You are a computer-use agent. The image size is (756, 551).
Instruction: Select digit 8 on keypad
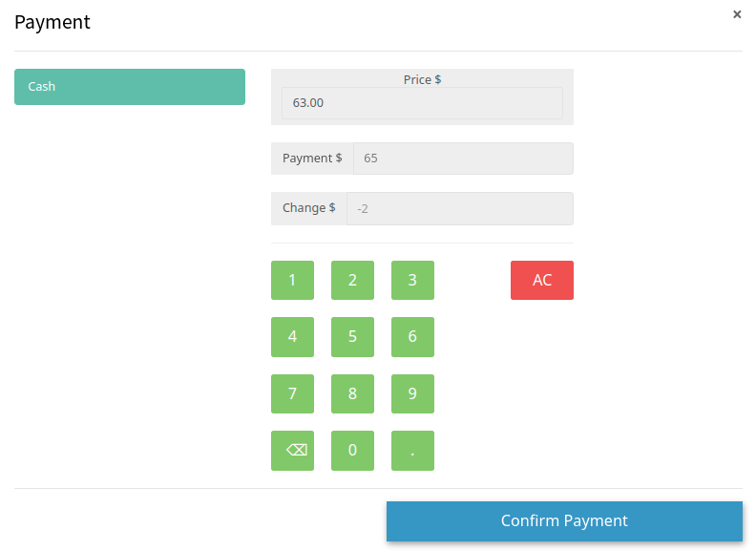[352, 393]
